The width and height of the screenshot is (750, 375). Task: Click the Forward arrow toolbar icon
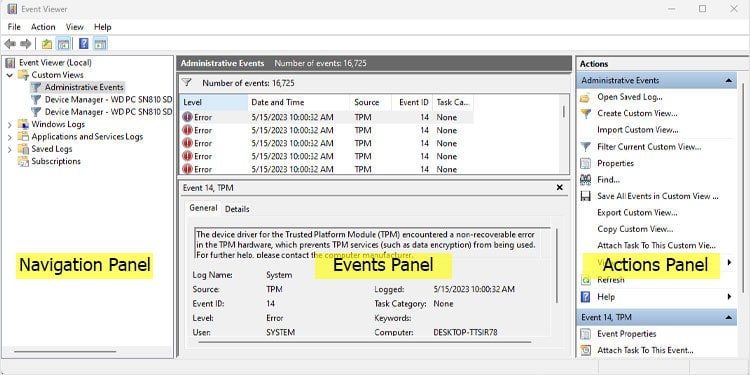25,44
